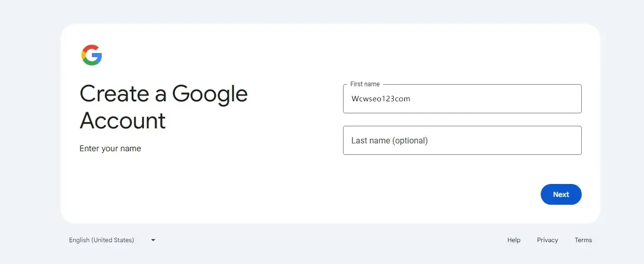Click the word "Account" in the heading
Image resolution: width=644 pixels, height=264 pixels.
tap(122, 121)
